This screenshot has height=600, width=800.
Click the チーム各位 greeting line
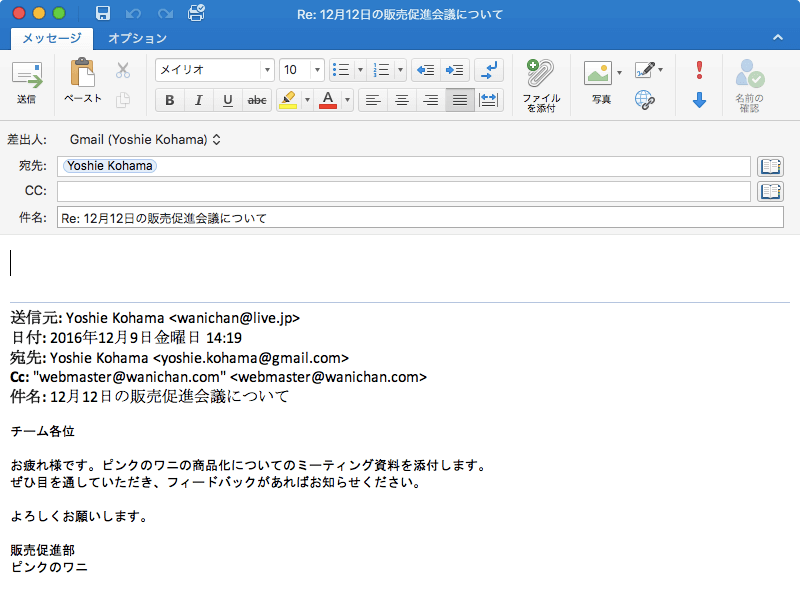tap(43, 432)
